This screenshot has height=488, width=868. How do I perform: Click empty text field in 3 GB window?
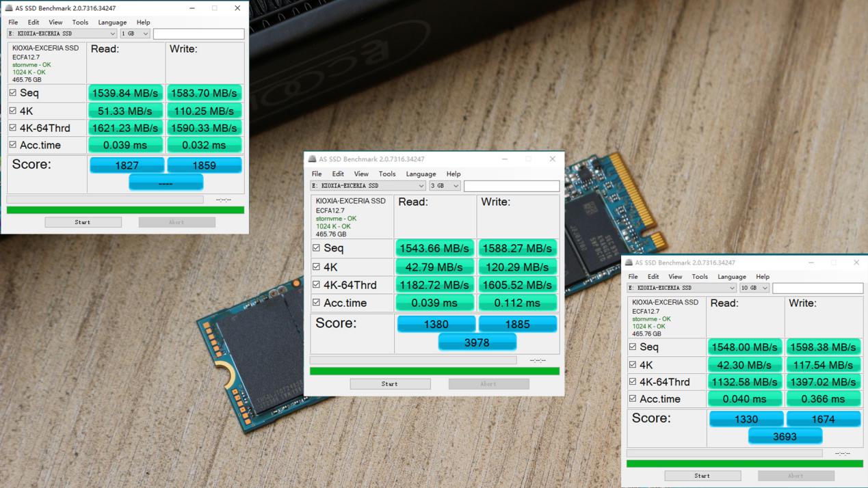click(x=512, y=186)
